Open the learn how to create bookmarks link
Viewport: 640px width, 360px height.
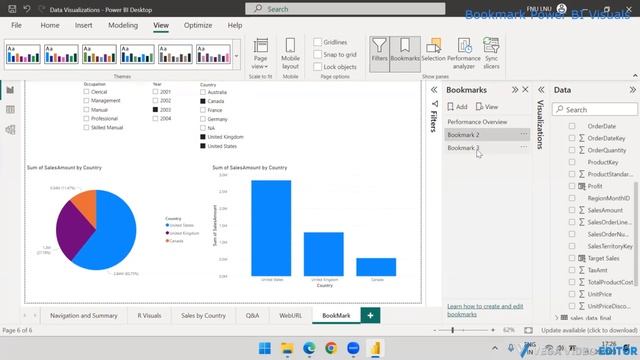[x=485, y=310]
